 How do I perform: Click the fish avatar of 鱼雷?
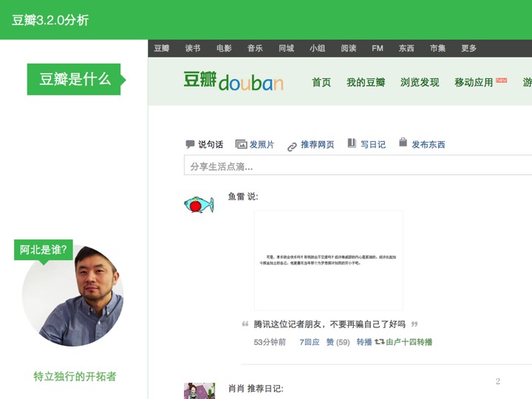tap(199, 205)
